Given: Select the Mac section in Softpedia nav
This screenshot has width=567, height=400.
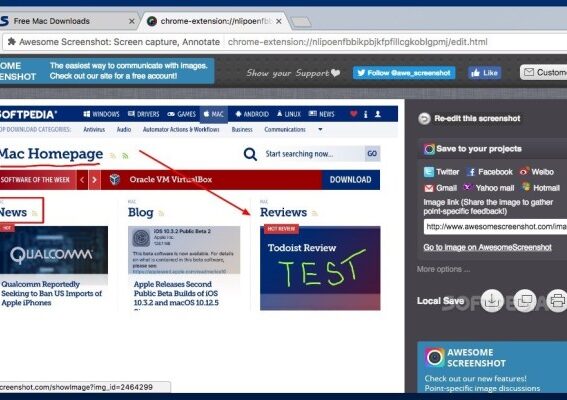Looking at the screenshot, I should click(x=214, y=114).
